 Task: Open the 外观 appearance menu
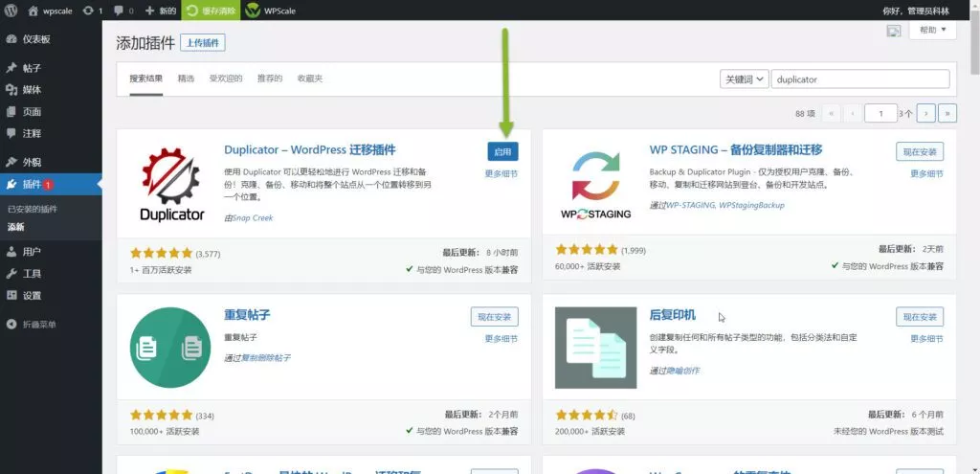click(x=32, y=163)
